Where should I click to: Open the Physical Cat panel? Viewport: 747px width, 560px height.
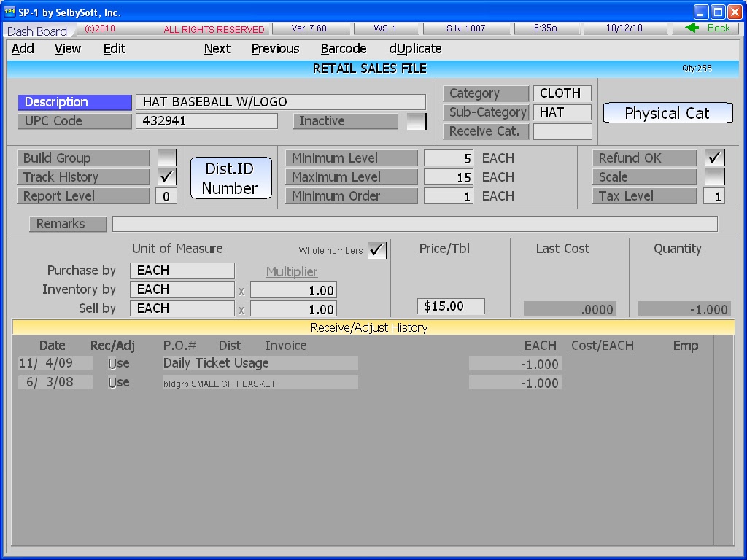667,113
